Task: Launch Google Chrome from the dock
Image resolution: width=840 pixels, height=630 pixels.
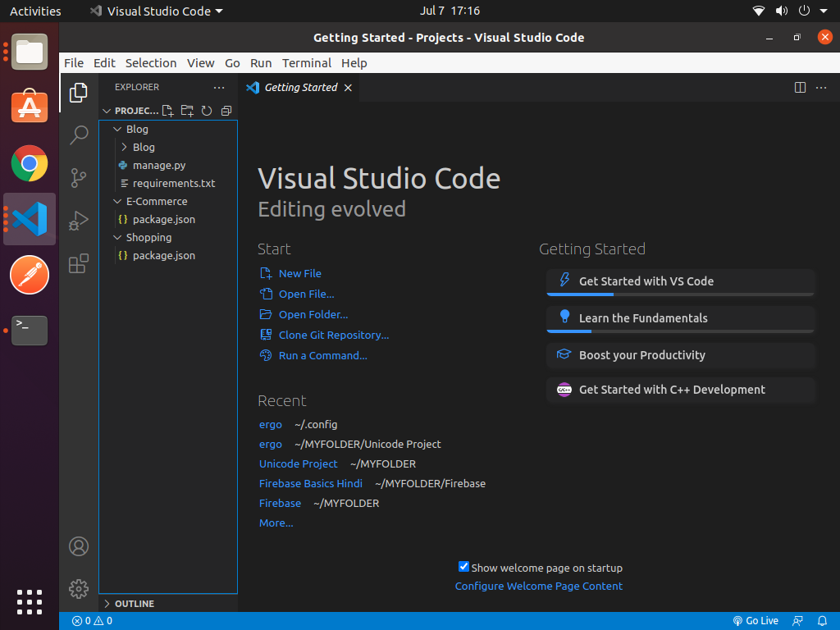Action: coord(30,163)
